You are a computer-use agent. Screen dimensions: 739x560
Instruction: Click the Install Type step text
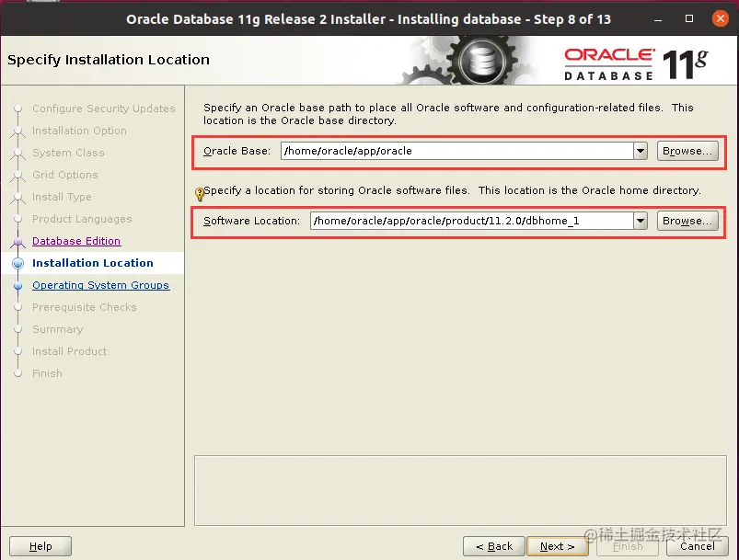[62, 197]
